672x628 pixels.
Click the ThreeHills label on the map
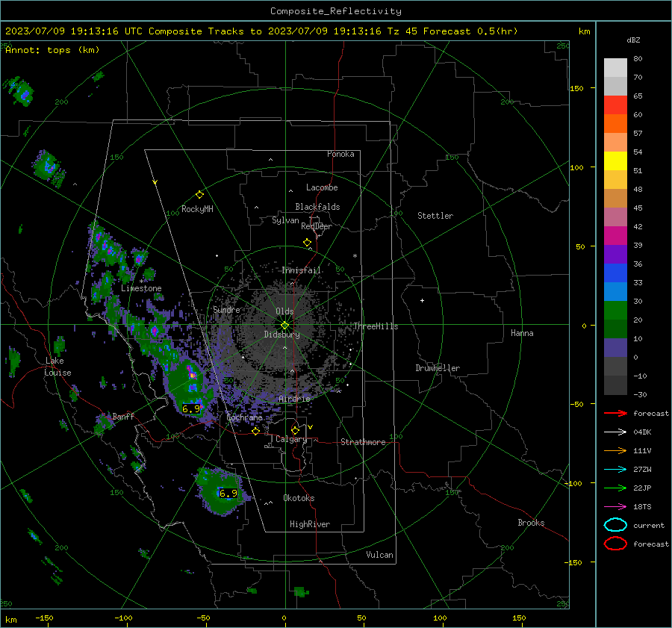(376, 326)
